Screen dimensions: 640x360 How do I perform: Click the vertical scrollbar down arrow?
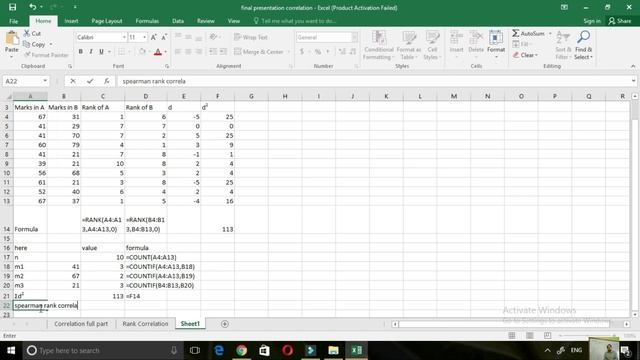tap(635, 315)
